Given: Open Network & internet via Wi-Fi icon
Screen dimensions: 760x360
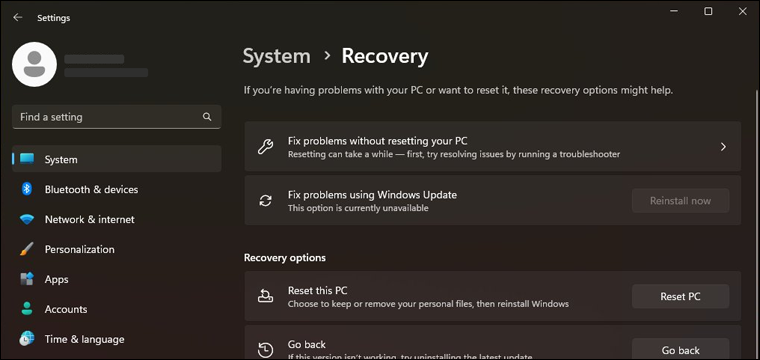Looking at the screenshot, I should point(27,219).
